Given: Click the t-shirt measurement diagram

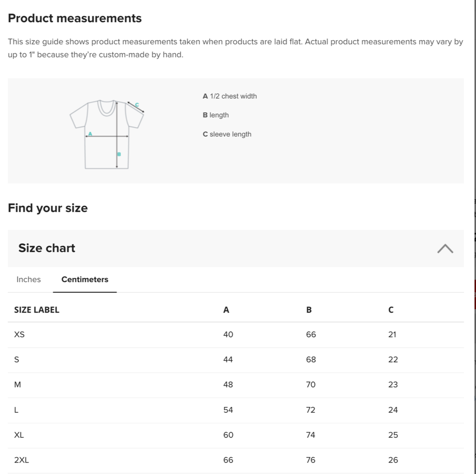Looking at the screenshot, I should [107, 134].
